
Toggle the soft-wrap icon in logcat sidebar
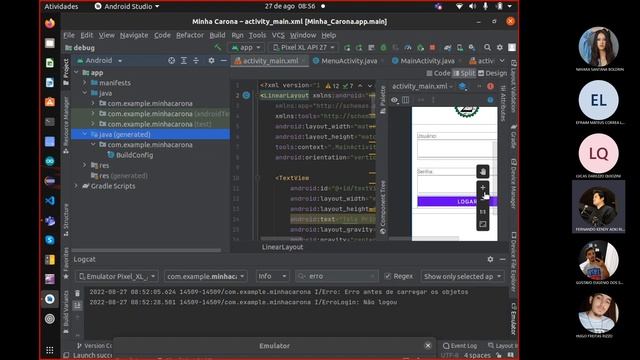tap(78, 305)
